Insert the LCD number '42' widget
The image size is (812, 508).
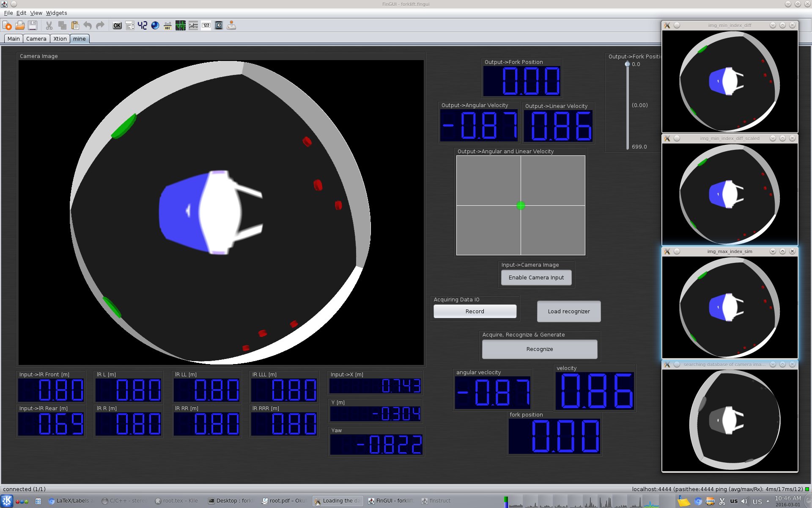coord(143,25)
